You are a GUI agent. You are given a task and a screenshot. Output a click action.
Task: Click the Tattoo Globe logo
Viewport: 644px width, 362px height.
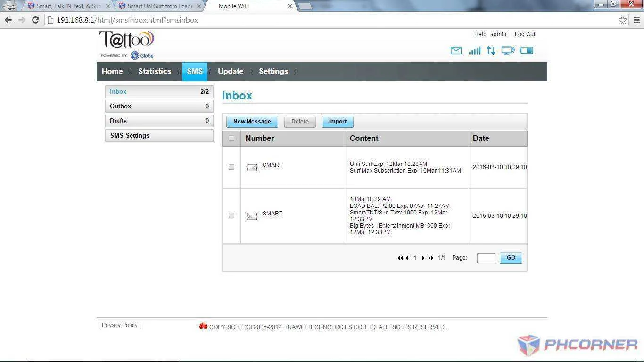tap(127, 45)
